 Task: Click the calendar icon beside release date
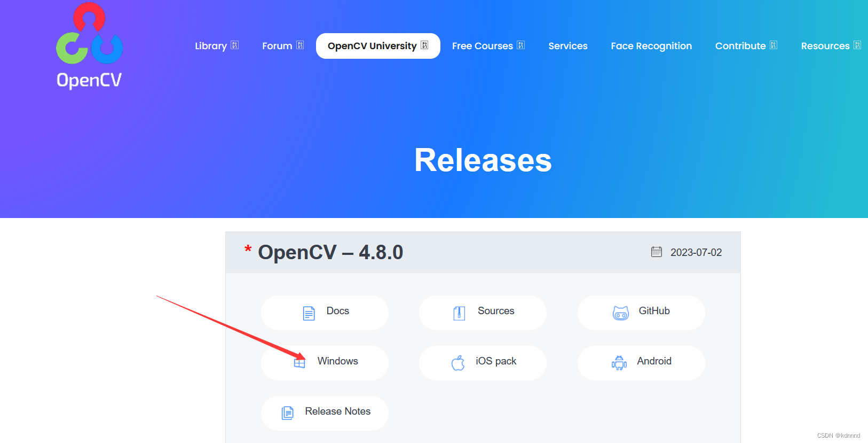657,252
